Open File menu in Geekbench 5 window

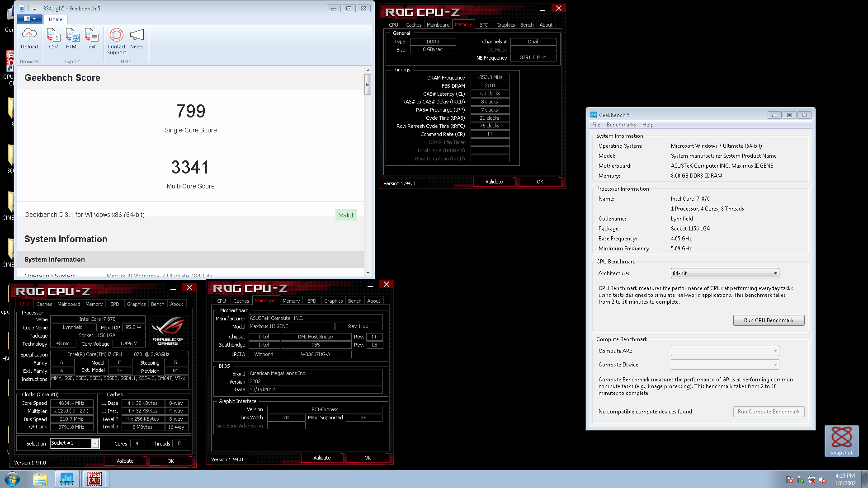[596, 125]
